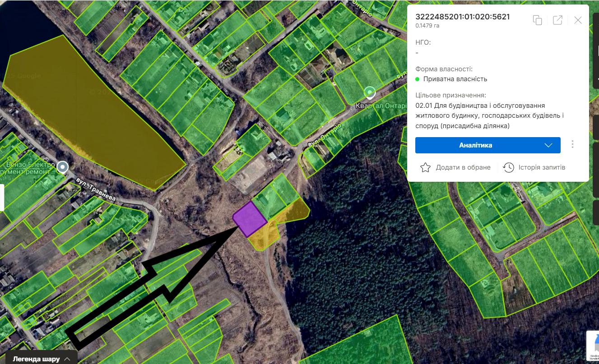Click Додати в обране
The height and width of the screenshot is (364, 599).
click(463, 167)
